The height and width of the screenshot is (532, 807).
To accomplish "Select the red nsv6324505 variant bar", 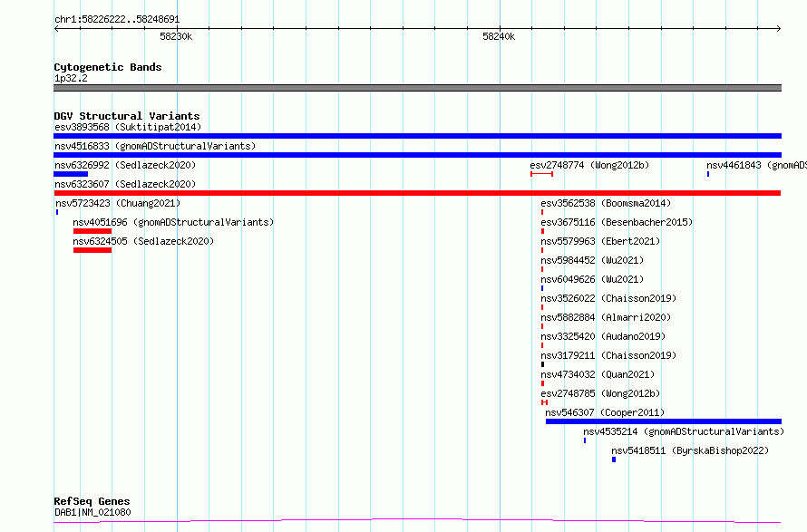I will pyautogui.click(x=92, y=250).
